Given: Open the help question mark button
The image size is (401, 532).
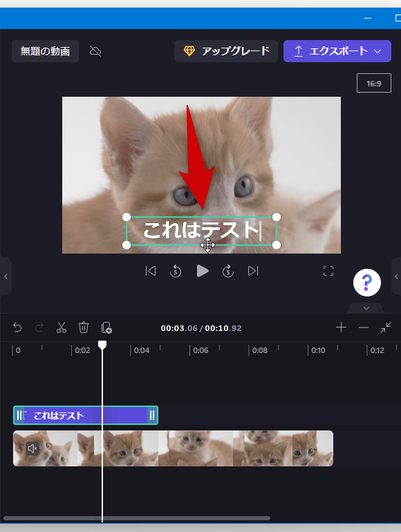Looking at the screenshot, I should tap(366, 283).
